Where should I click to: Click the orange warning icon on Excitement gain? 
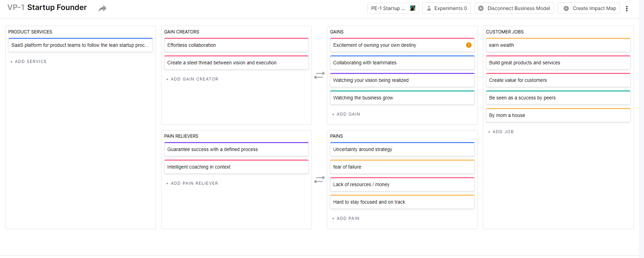(x=468, y=45)
